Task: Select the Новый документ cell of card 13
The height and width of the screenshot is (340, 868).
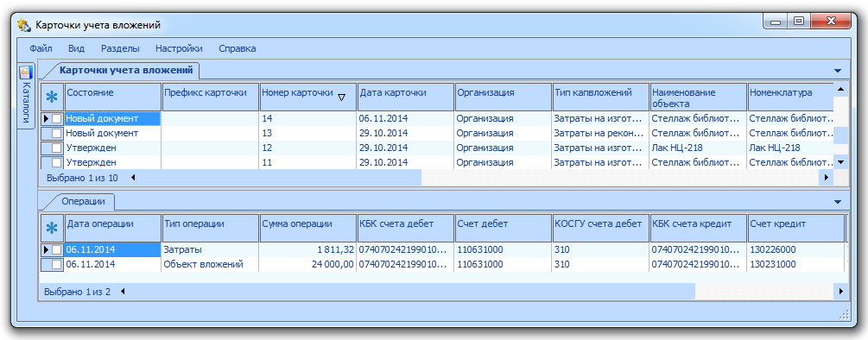Action: coord(113,133)
